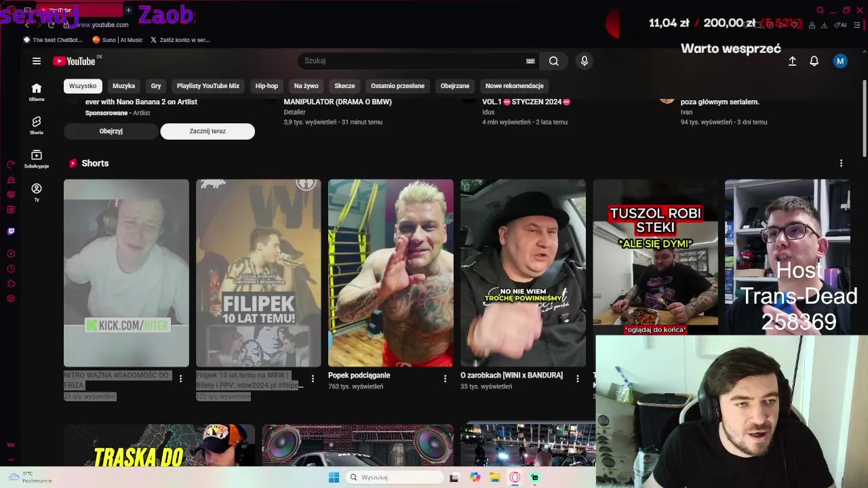Open The best ChatBot bookmark
This screenshot has width=868, height=488.
tap(54, 40)
